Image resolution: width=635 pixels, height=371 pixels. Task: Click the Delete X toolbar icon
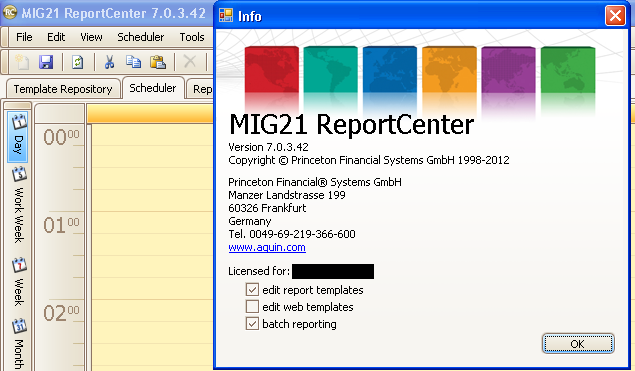point(190,62)
